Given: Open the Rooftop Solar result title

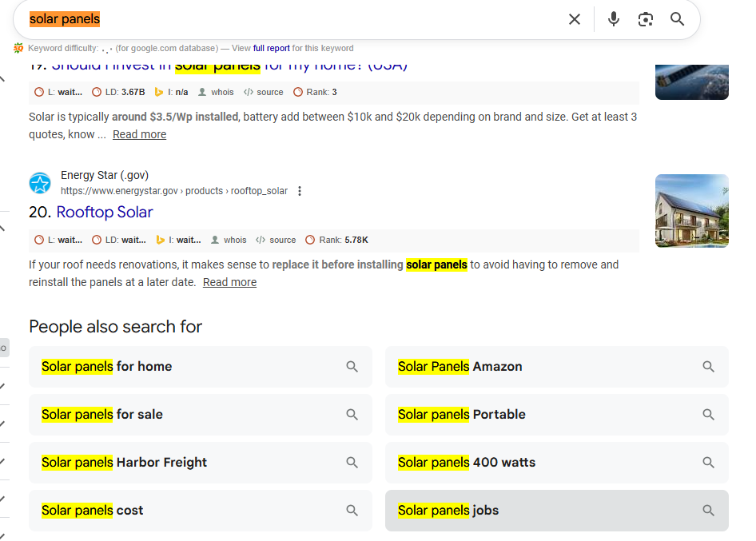Looking at the screenshot, I should click(105, 212).
